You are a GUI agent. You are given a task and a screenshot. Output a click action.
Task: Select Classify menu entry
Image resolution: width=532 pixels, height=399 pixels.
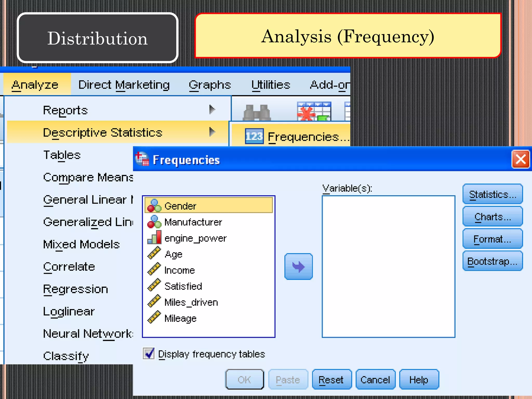[x=66, y=356]
